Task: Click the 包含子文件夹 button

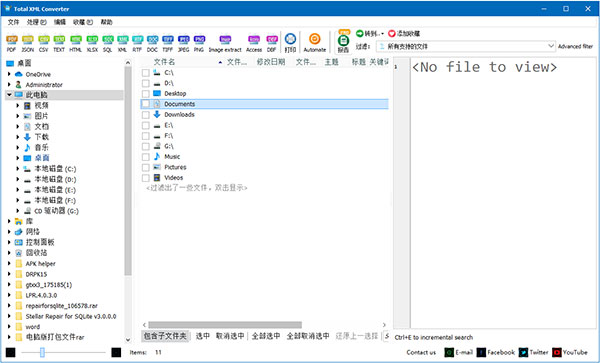Action: [x=165, y=336]
